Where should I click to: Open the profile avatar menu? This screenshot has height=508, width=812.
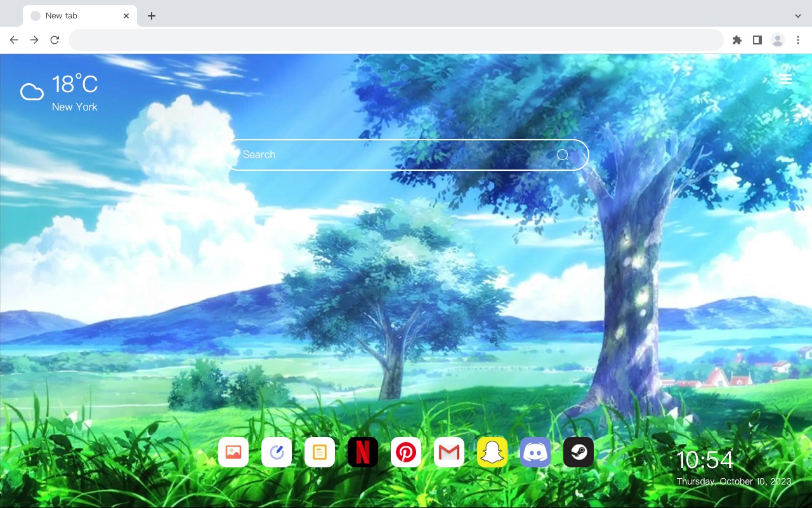point(778,40)
